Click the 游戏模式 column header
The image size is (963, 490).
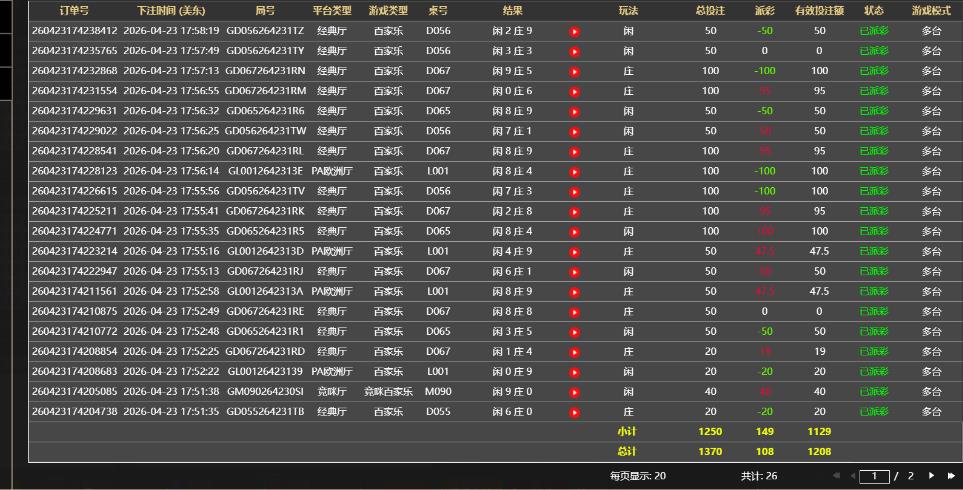click(931, 10)
